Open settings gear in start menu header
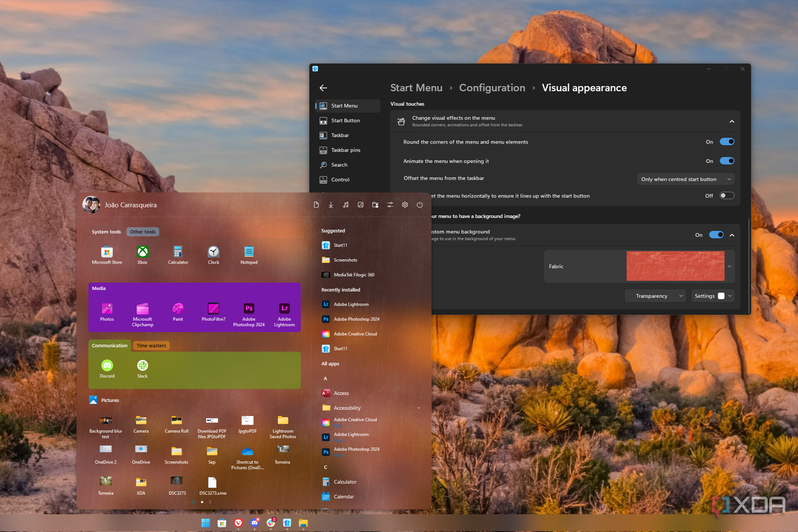The height and width of the screenshot is (532, 798). [x=405, y=205]
